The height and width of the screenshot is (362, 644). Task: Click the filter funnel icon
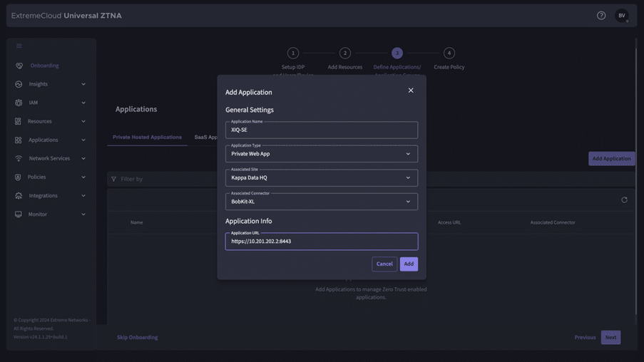[113, 179]
